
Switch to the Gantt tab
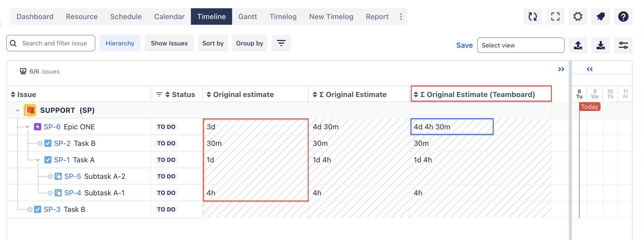coord(247,17)
